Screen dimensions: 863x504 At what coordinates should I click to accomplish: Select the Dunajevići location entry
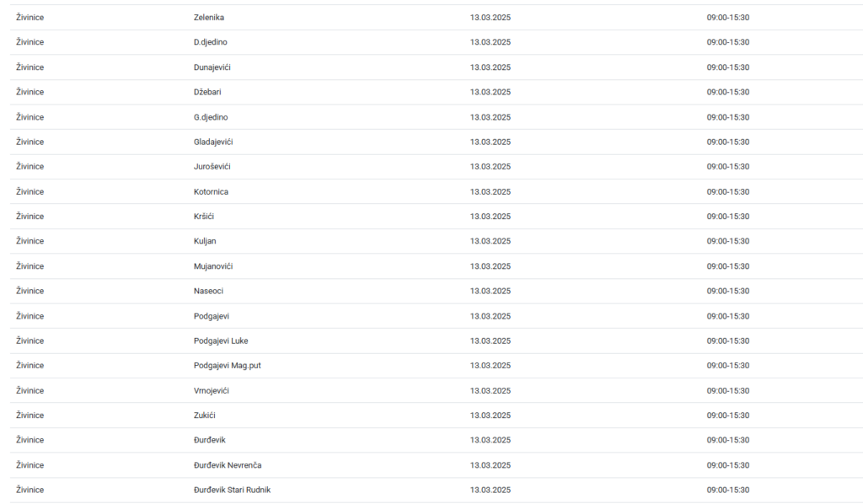(212, 67)
